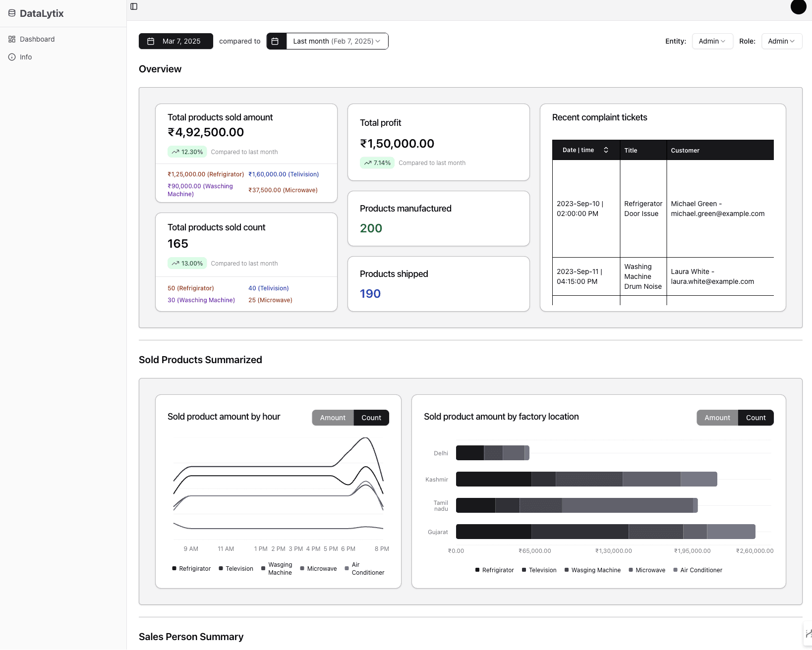Open the calendar icon next to Mar 7, 2025
This screenshot has width=812, height=650.
click(151, 41)
